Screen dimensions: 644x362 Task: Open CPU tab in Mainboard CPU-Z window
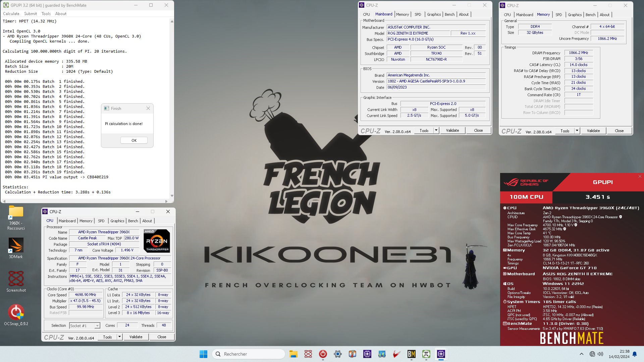click(366, 14)
